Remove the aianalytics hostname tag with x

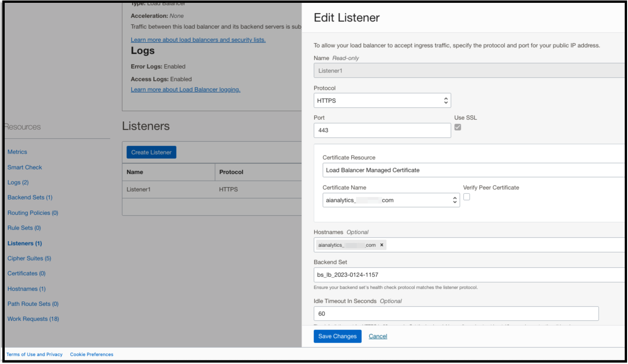click(x=381, y=245)
